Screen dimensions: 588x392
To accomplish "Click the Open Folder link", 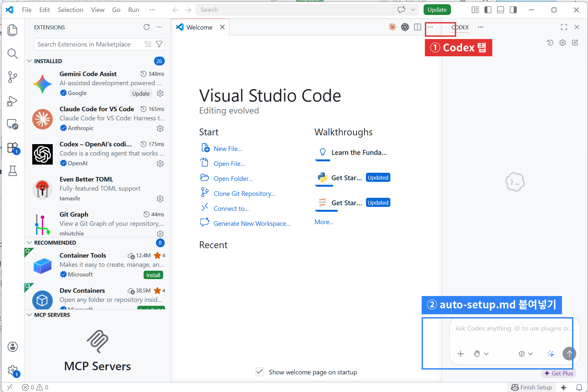I will pyautogui.click(x=233, y=179).
